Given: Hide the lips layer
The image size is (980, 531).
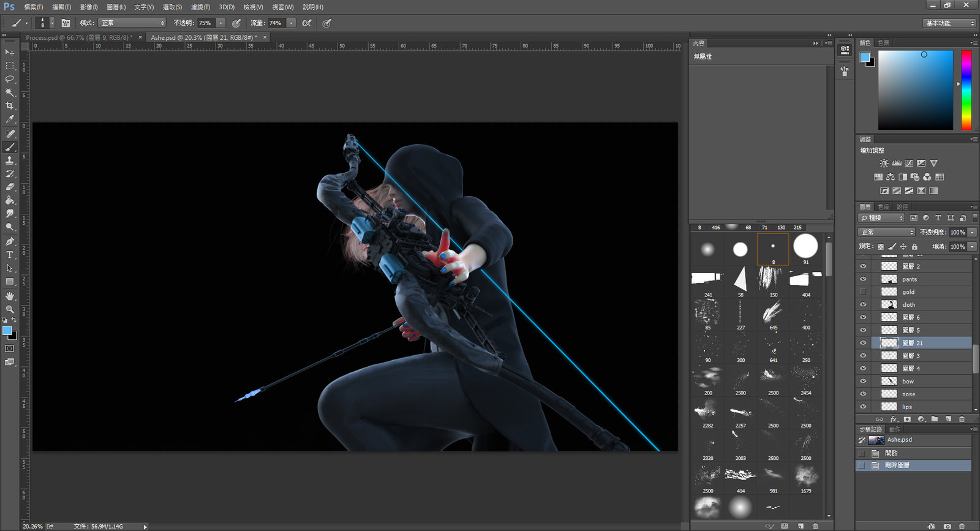Looking at the screenshot, I should coord(863,407).
